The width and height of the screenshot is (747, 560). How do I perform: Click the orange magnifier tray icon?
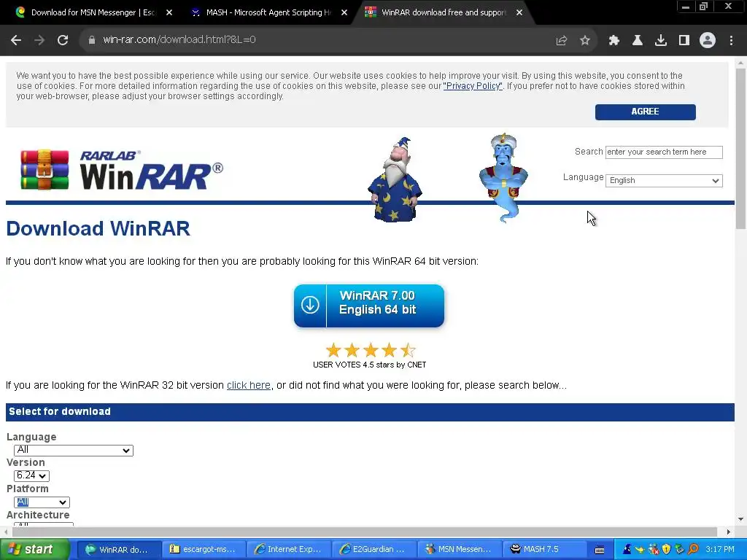tap(693, 550)
